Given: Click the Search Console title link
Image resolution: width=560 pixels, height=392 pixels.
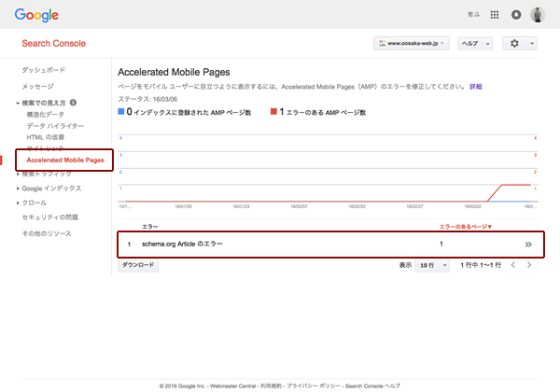Looking at the screenshot, I should [x=53, y=44].
